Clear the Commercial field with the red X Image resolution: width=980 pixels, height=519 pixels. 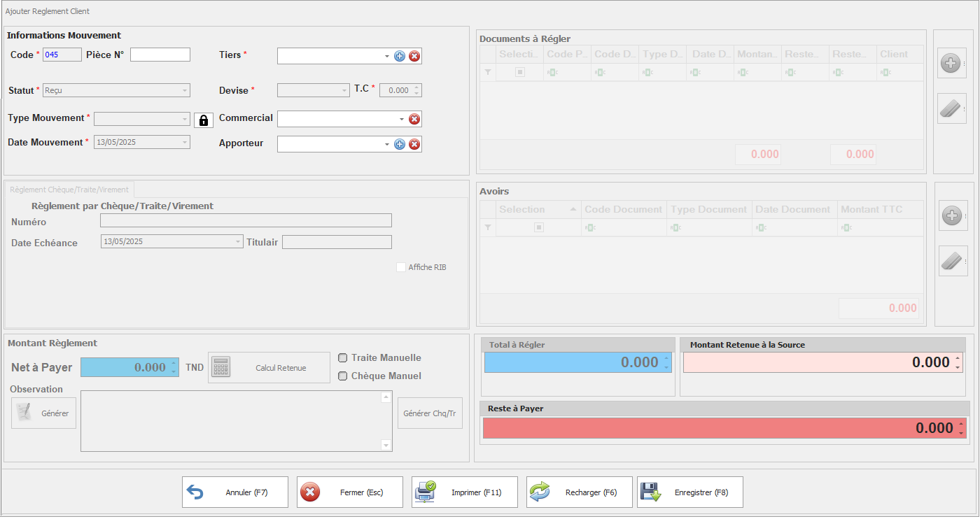pos(414,118)
